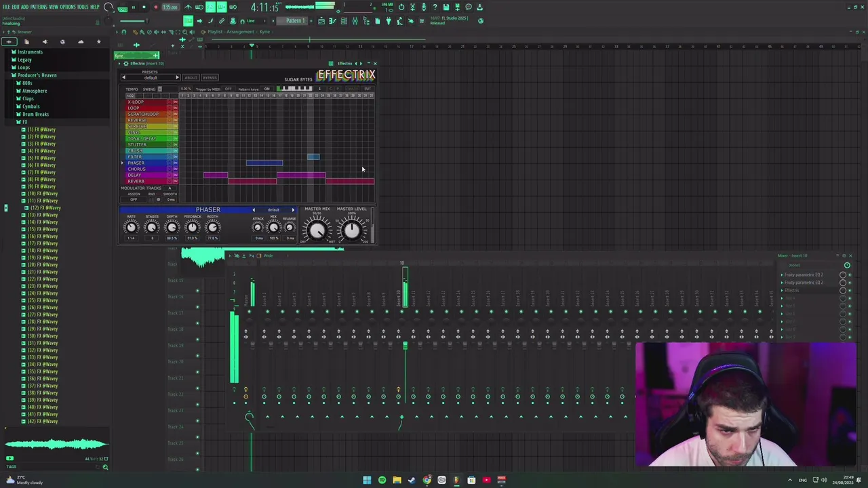Click the help question mark icon
The width and height of the screenshot is (868, 488).
pos(435,7)
